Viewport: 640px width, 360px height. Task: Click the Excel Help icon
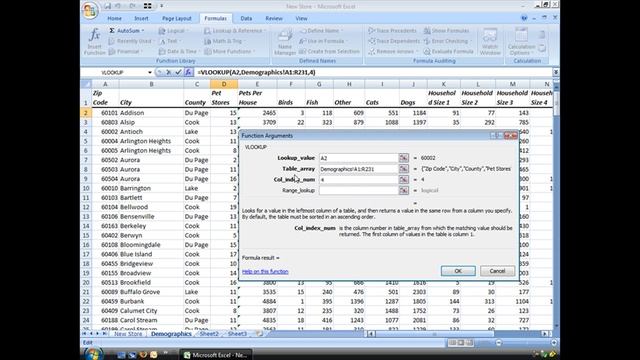click(524, 18)
